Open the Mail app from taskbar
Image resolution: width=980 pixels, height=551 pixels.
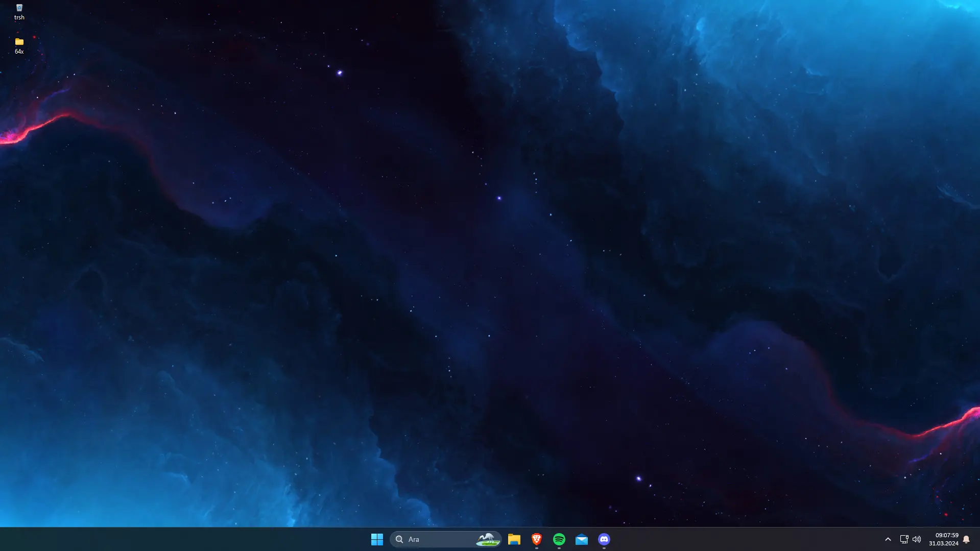tap(581, 539)
